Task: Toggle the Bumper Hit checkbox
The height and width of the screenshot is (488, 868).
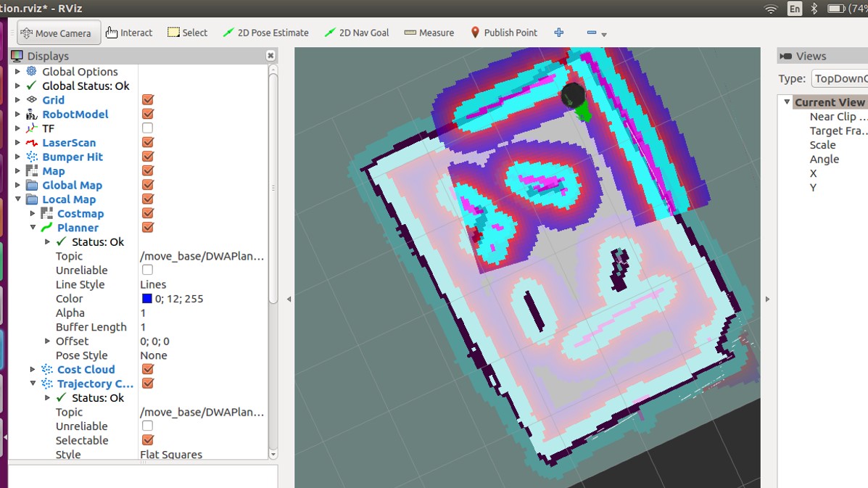Action: pyautogui.click(x=147, y=157)
